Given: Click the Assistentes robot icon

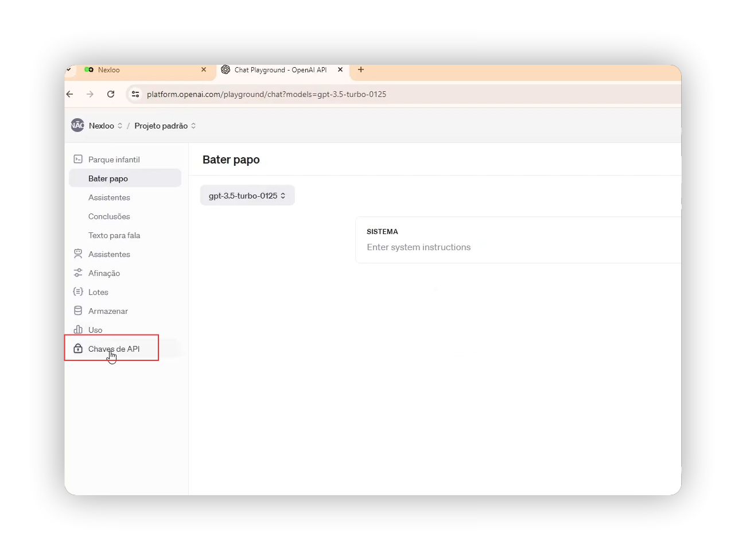Looking at the screenshot, I should click(x=78, y=254).
